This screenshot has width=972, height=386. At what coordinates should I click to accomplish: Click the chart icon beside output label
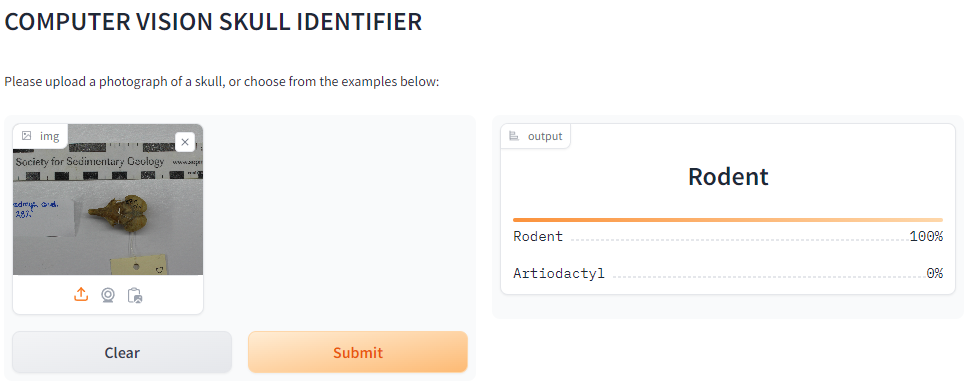pos(514,136)
